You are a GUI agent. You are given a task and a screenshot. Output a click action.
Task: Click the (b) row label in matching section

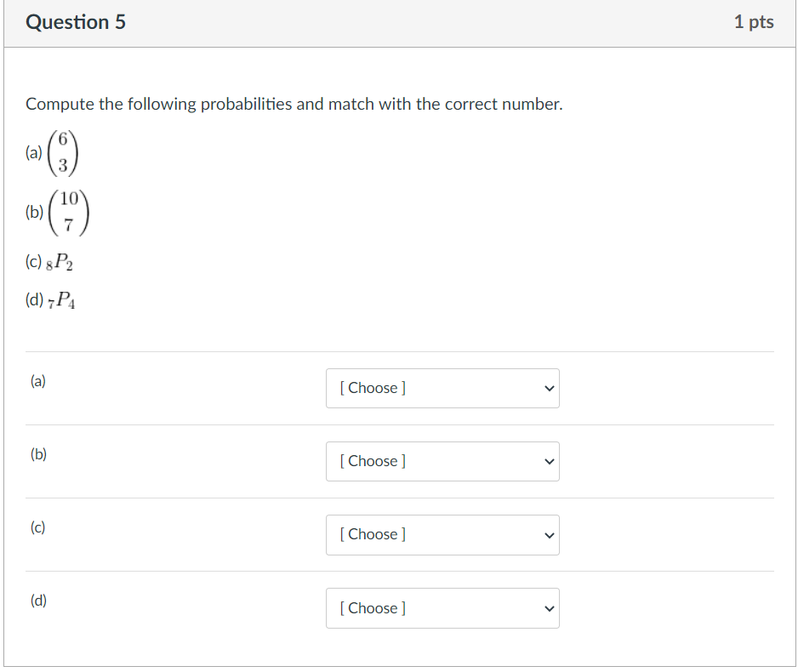(38, 454)
